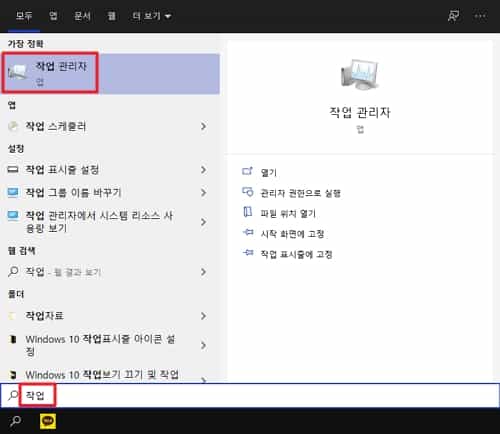Click the 작업보기 끄기 folder icon
The image size is (500, 434).
pyautogui.click(x=13, y=375)
